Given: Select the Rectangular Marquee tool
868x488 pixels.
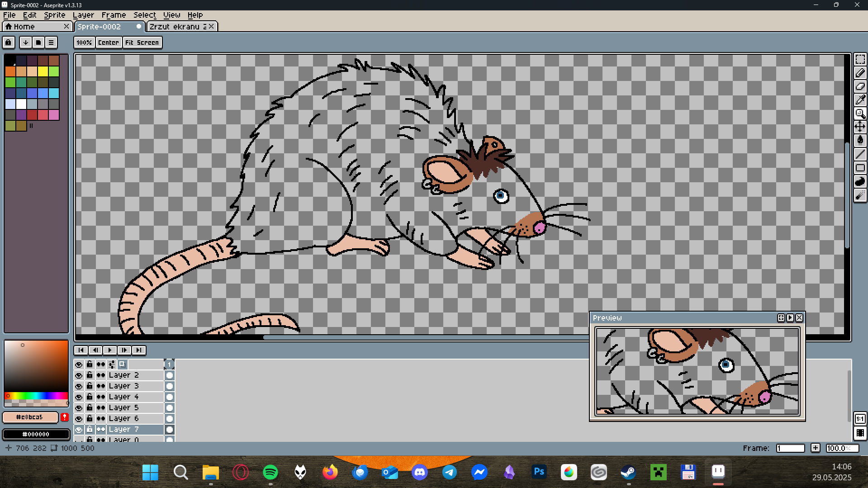Looking at the screenshot, I should (860, 60).
